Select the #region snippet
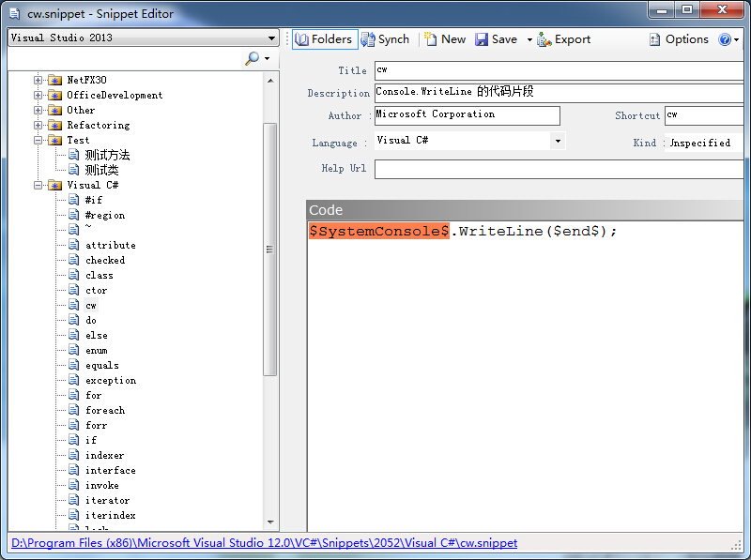 click(x=105, y=216)
